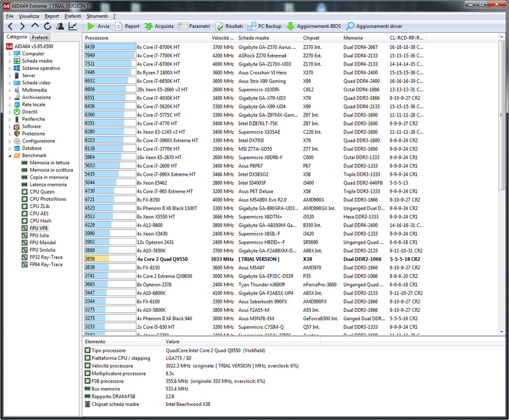Open benchmark Parametri settings
Image resolution: width=509 pixels, height=420 pixels.
[x=194, y=26]
